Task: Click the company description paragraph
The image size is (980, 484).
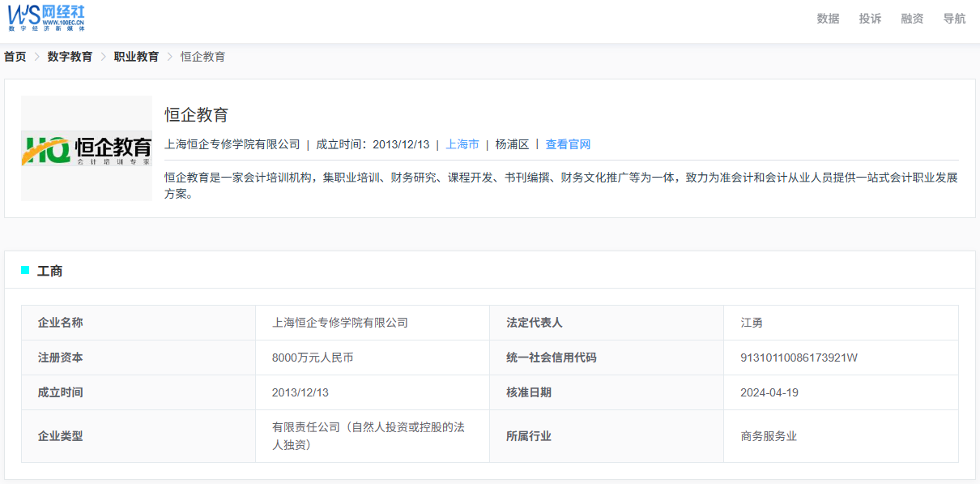Action: (x=561, y=186)
